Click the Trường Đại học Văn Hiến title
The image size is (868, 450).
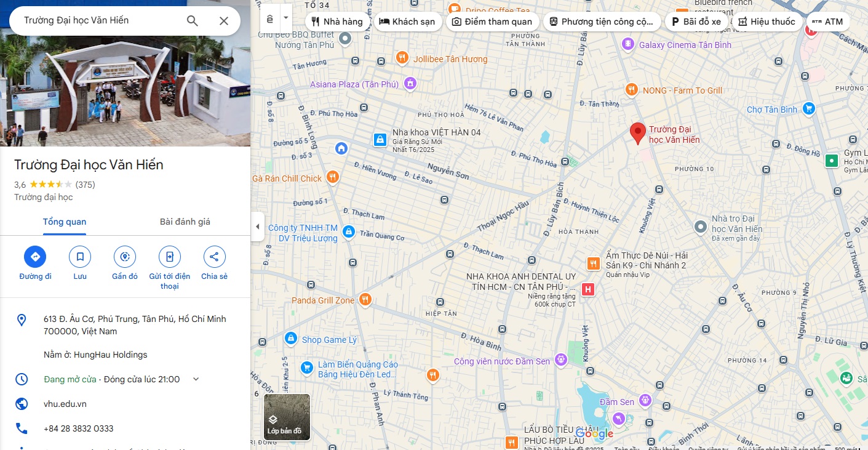point(89,165)
